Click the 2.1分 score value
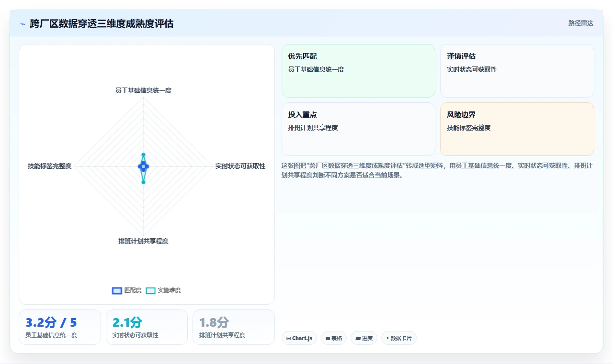The image size is (613, 364). 127,322
